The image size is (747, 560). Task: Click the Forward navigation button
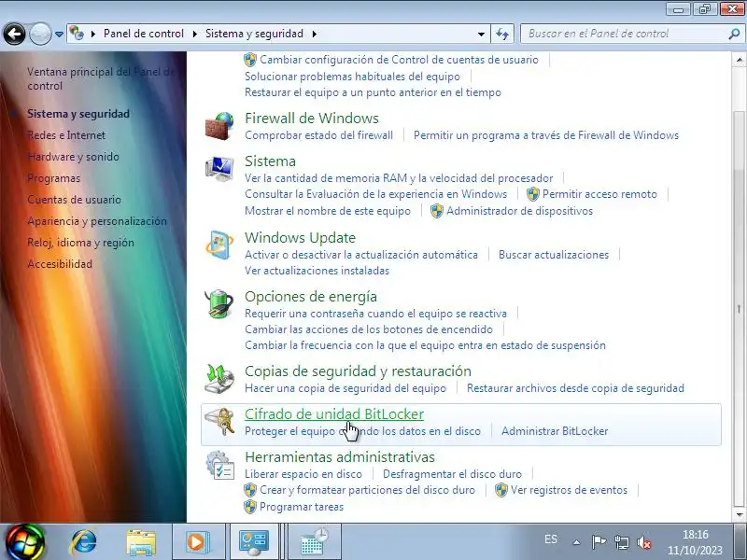[x=40, y=34]
